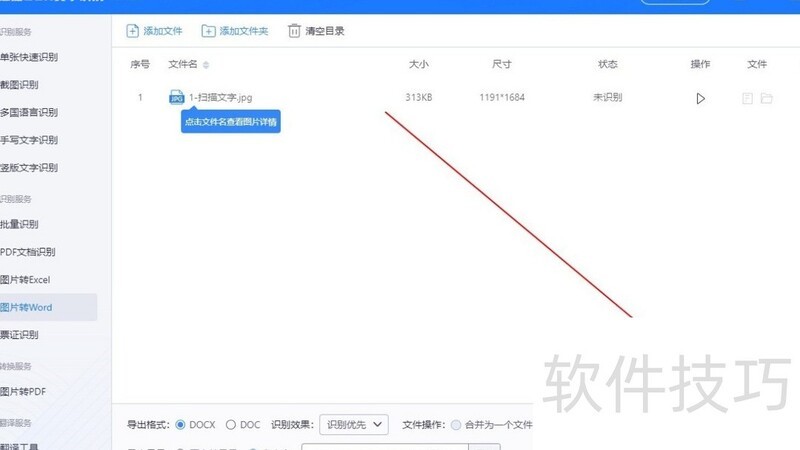Click the JPG file type icon

[x=176, y=97]
